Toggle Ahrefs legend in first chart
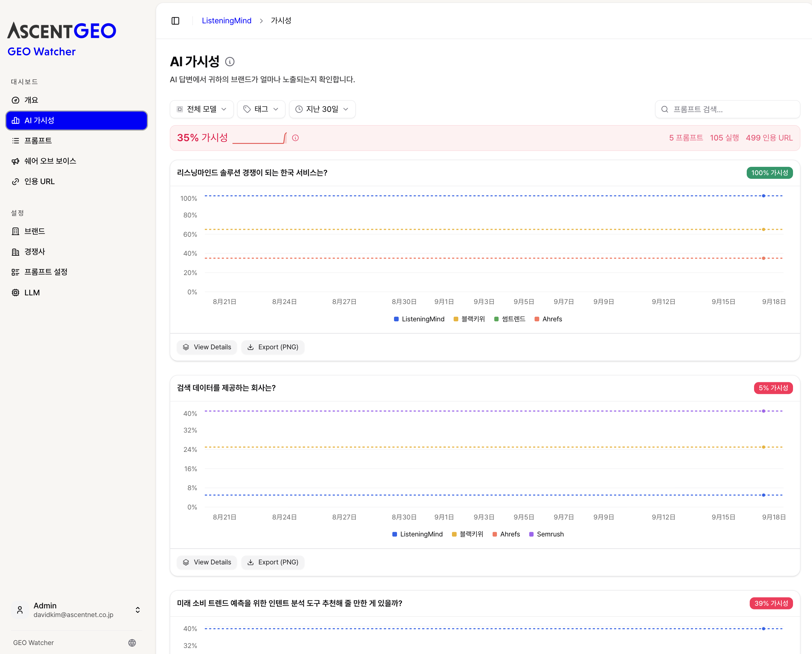The image size is (812, 654). click(548, 319)
